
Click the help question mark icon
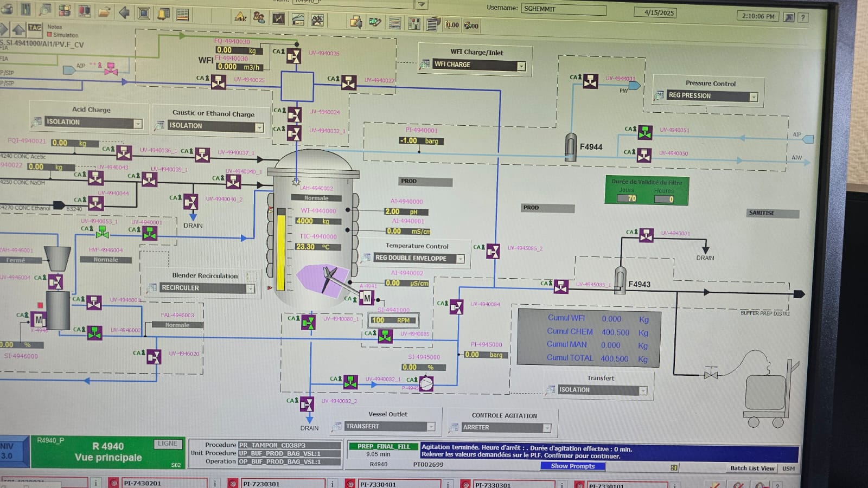803,17
